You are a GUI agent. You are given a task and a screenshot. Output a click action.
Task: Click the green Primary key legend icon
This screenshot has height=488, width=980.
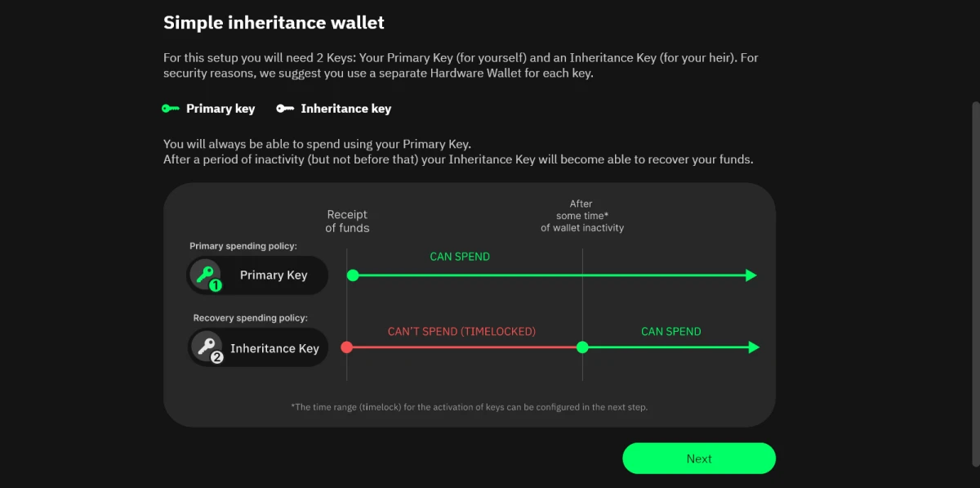[171, 109]
